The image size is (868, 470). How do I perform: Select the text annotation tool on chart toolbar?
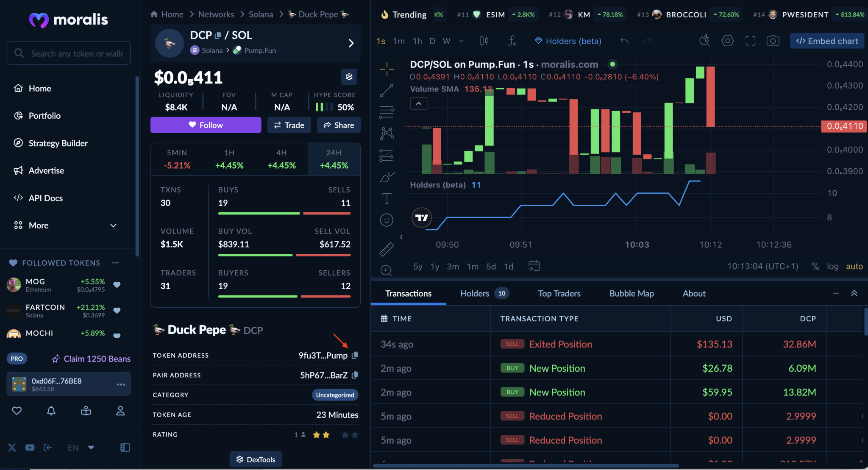[386, 198]
